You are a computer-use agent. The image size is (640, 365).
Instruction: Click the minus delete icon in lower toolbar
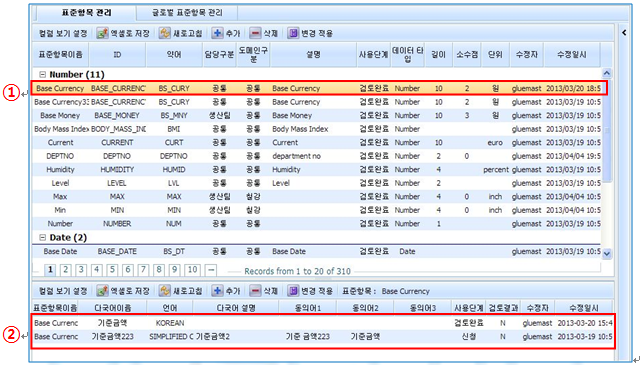[255, 291]
